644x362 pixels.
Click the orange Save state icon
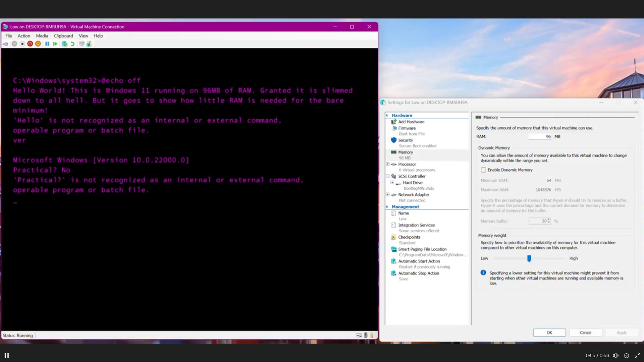click(x=38, y=44)
